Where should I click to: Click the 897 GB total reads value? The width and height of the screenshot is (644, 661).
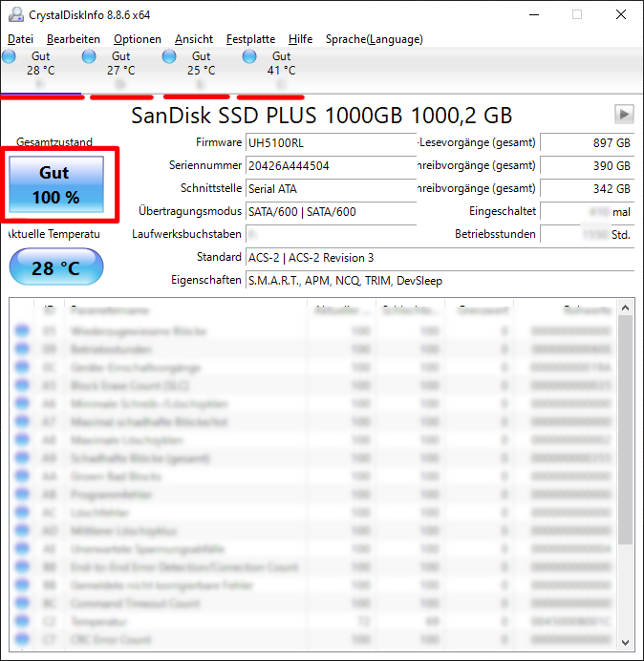587,142
